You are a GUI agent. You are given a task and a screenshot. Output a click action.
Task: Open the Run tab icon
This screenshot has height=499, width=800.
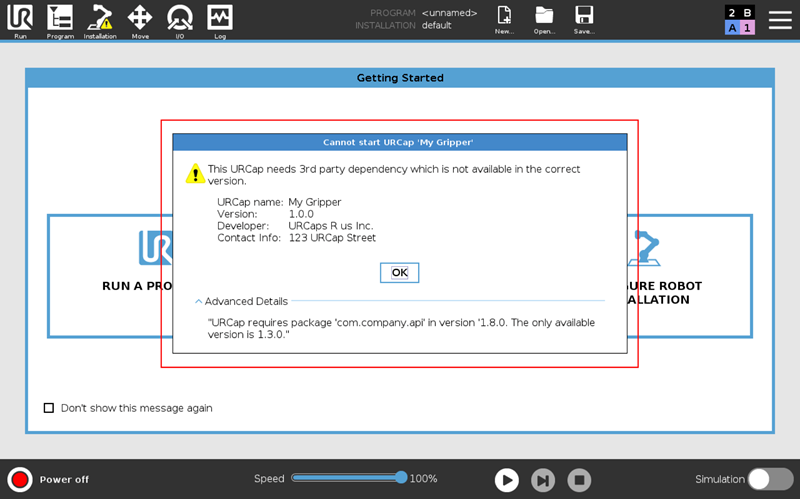point(20,19)
